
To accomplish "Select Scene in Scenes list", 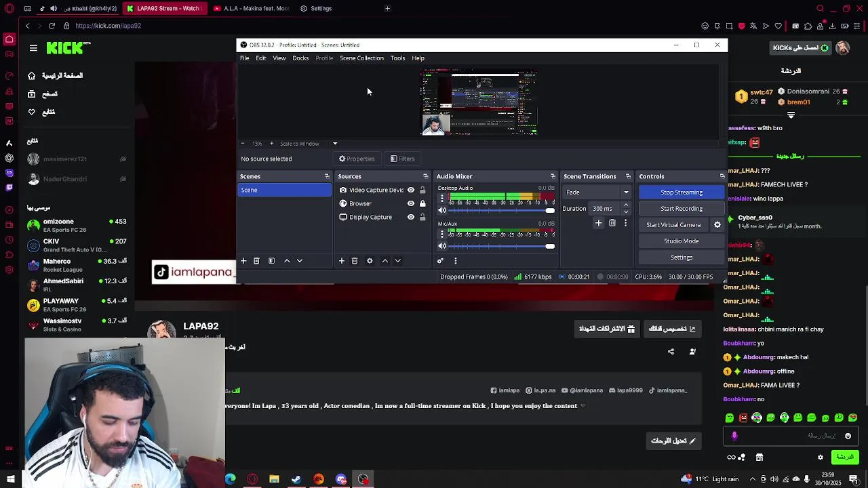I will click(x=285, y=190).
